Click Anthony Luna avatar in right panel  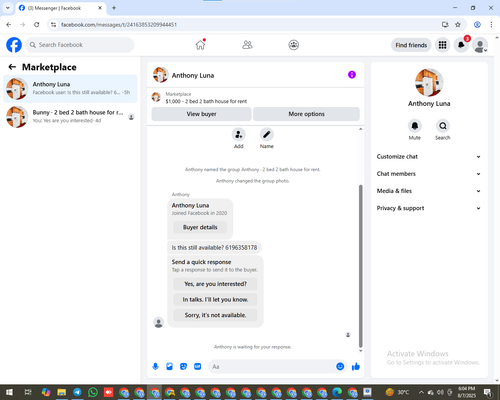[429, 83]
